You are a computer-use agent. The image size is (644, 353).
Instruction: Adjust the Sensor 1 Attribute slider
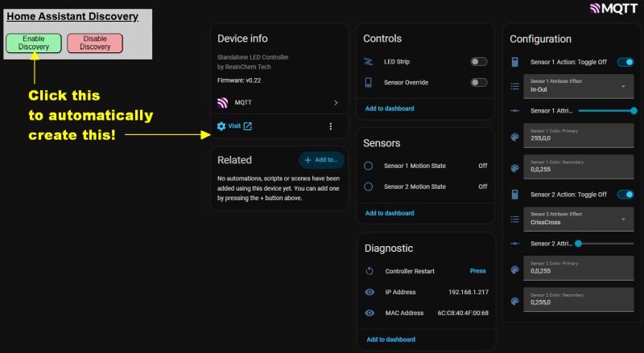[x=607, y=110]
